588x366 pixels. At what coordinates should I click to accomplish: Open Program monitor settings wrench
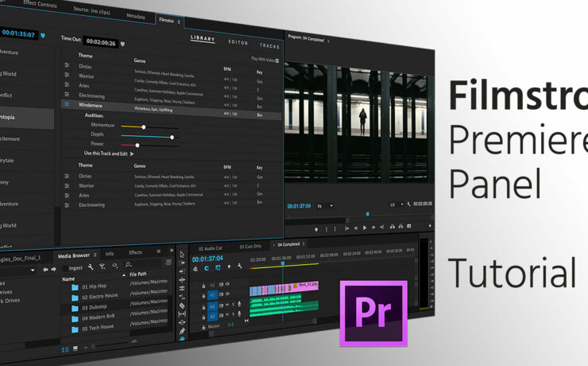click(408, 204)
